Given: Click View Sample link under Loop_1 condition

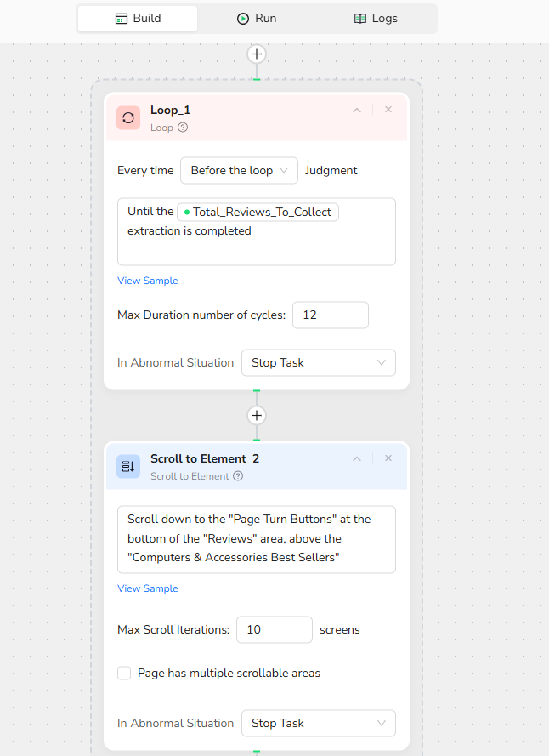Looking at the screenshot, I should [148, 281].
